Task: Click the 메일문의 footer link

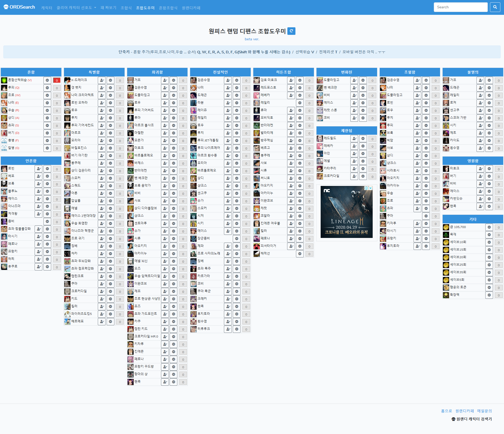Action: pos(484,411)
